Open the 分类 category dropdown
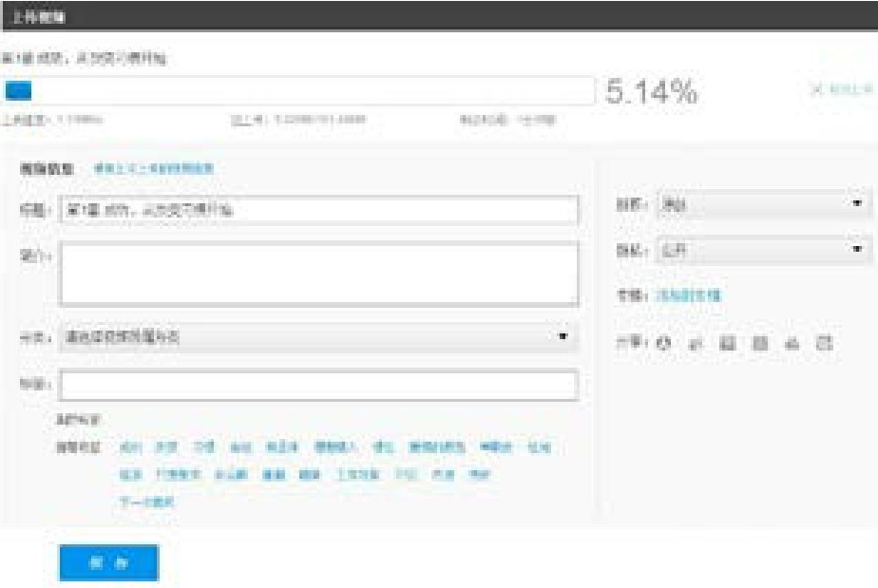 point(317,337)
